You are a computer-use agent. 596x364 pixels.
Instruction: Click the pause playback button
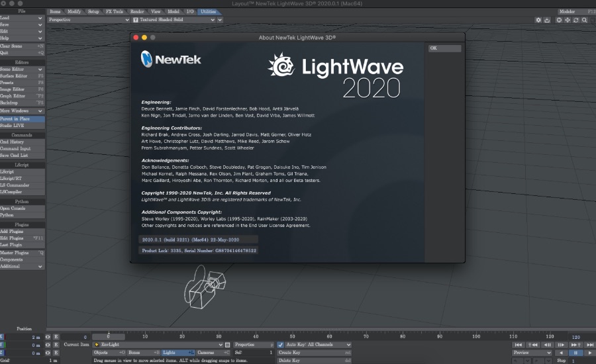[x=575, y=353]
